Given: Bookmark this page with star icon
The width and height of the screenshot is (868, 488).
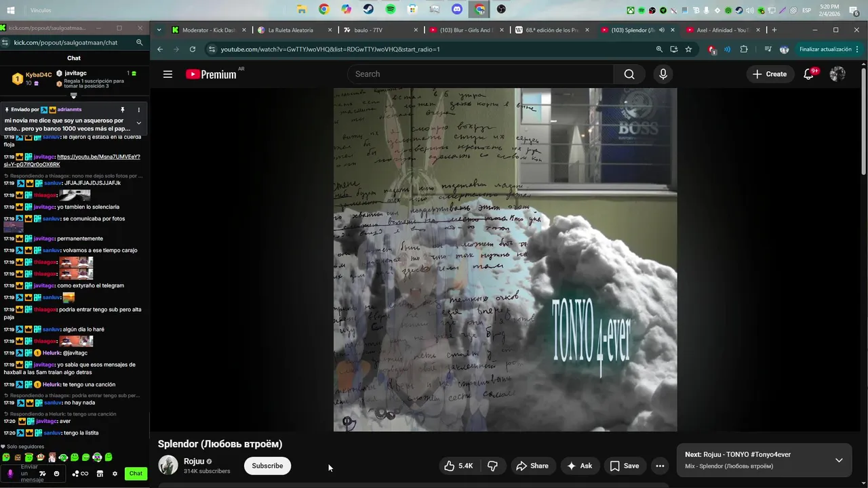Looking at the screenshot, I should click(x=688, y=49).
